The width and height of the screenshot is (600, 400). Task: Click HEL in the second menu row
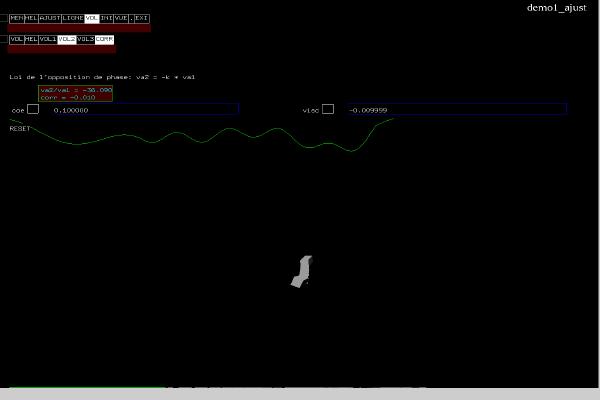(x=31, y=39)
